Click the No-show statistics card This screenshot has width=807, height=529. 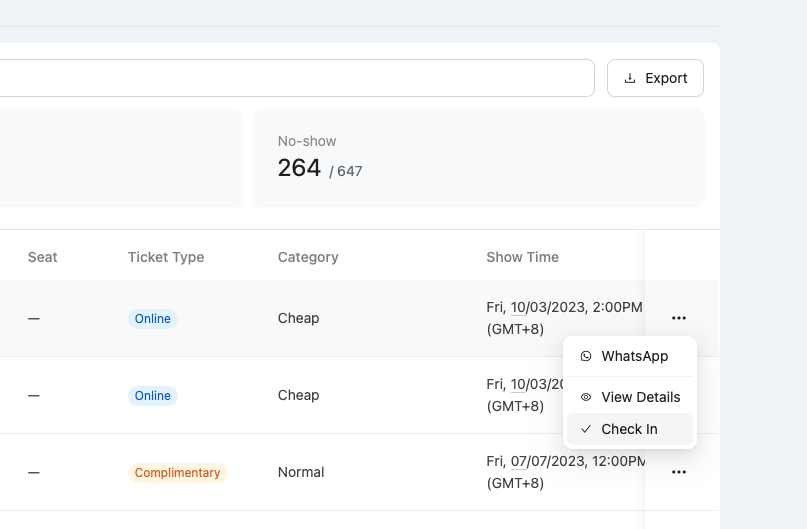[479, 158]
